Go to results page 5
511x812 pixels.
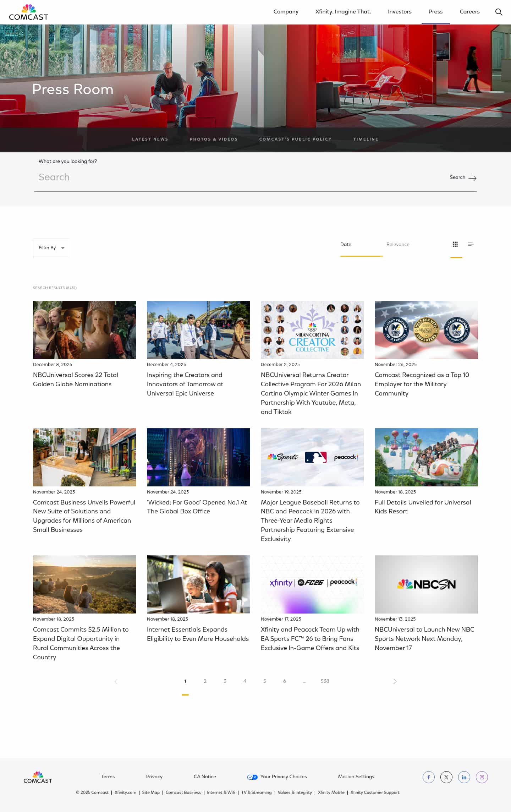tap(265, 681)
